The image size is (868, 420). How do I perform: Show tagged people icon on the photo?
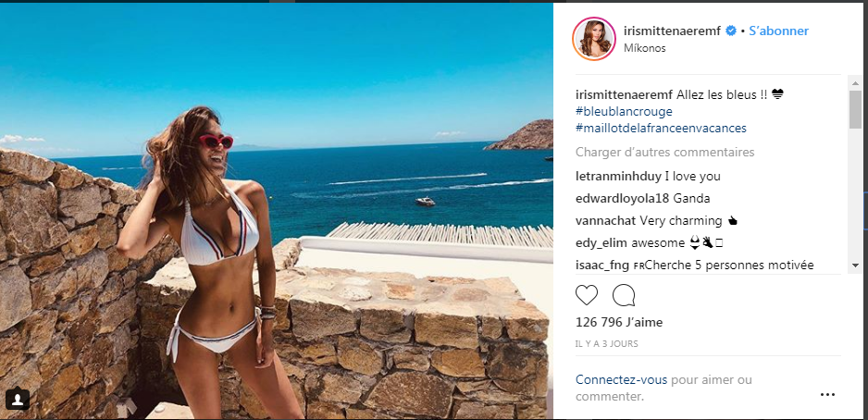18,399
